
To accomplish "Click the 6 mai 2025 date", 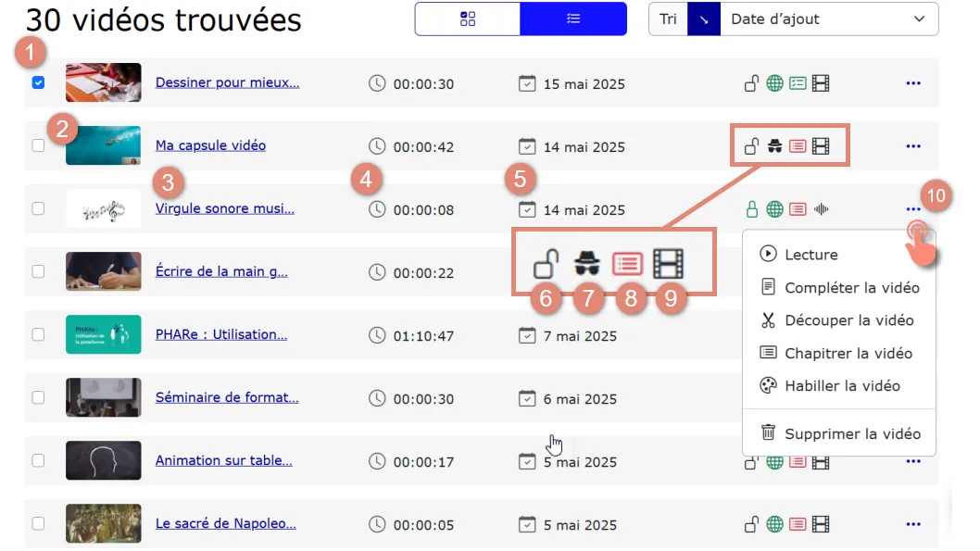I will point(580,399).
